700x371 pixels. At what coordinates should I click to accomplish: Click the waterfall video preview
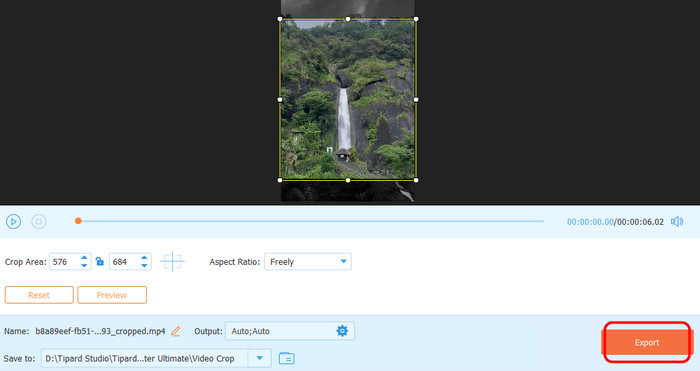pyautogui.click(x=348, y=100)
